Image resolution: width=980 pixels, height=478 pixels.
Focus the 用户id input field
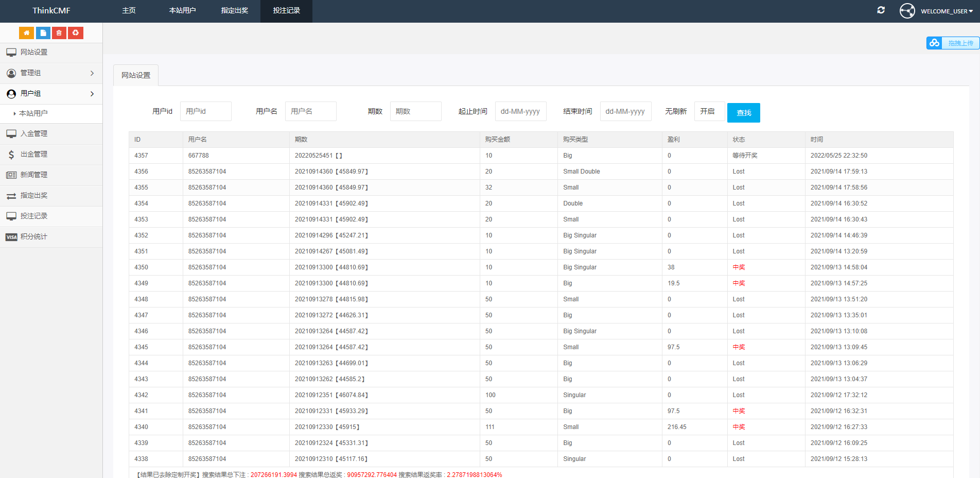205,111
